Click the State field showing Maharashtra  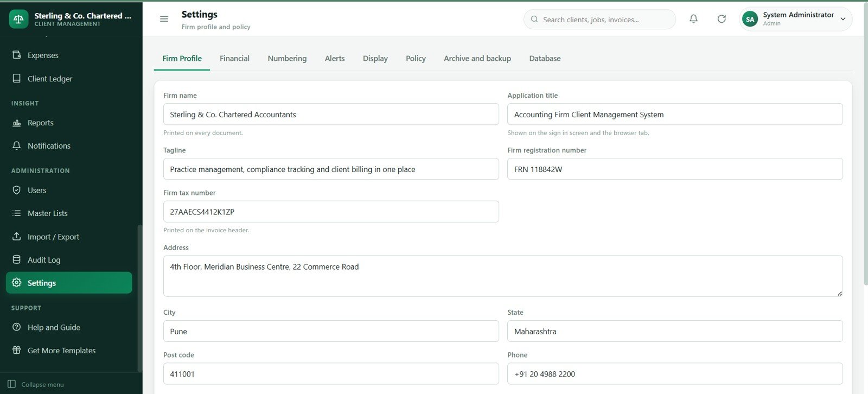click(675, 332)
